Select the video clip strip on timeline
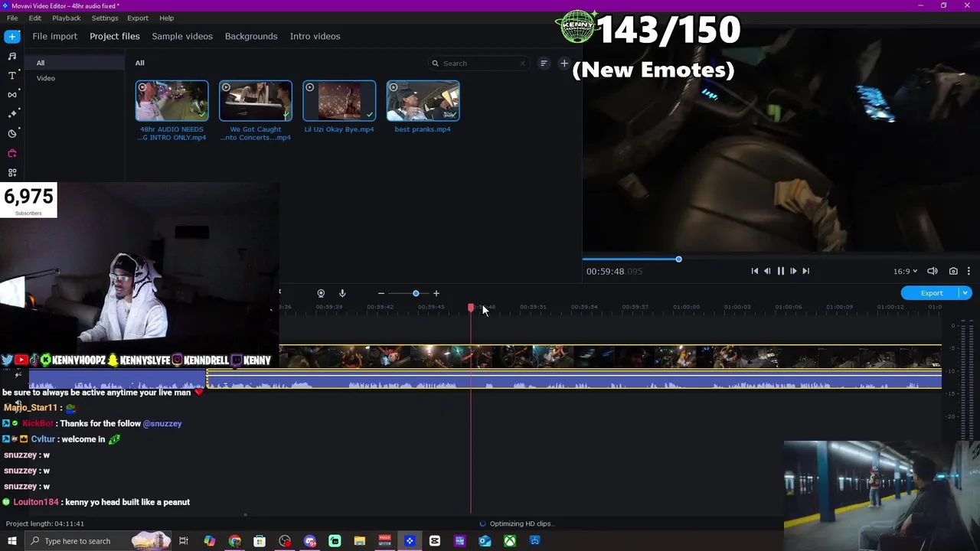Viewport: 980px width, 551px height. [610, 357]
